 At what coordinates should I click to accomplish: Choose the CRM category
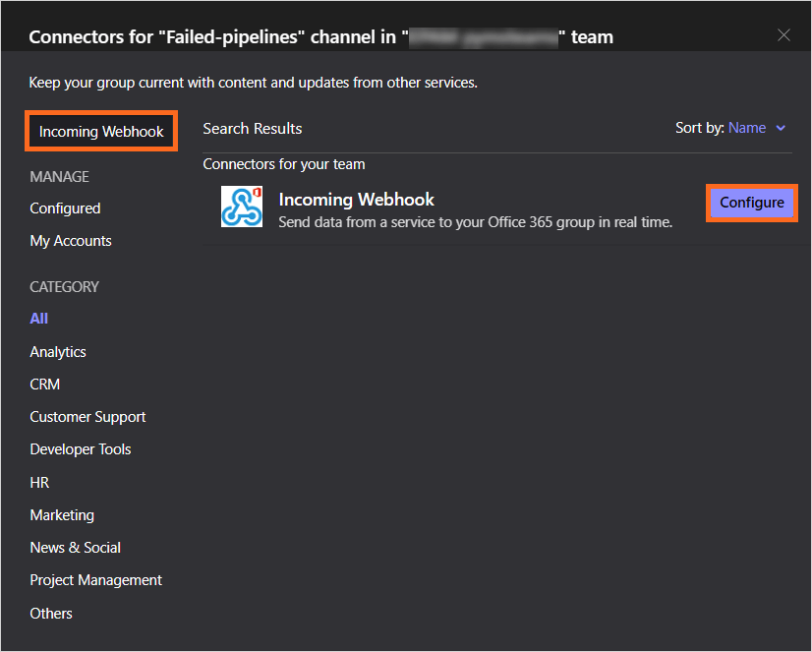coord(45,385)
